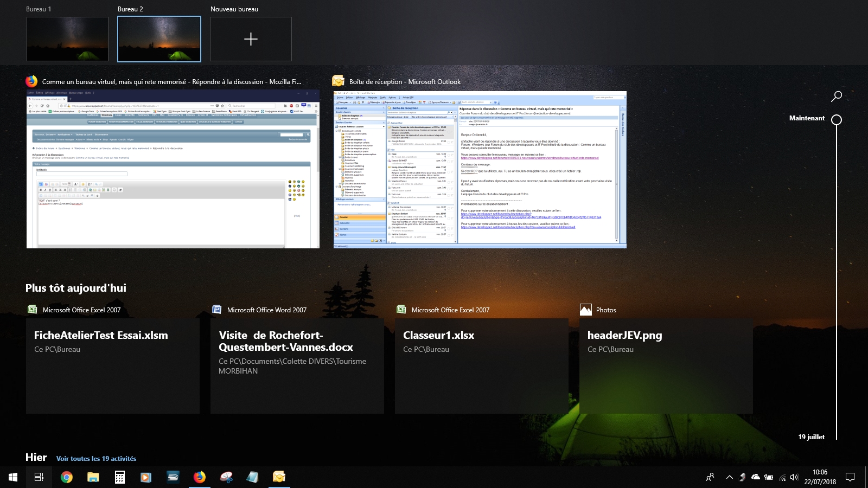Click the Outlook icon beside Boîte de réception title
The width and height of the screenshot is (868, 488).
(x=339, y=81)
